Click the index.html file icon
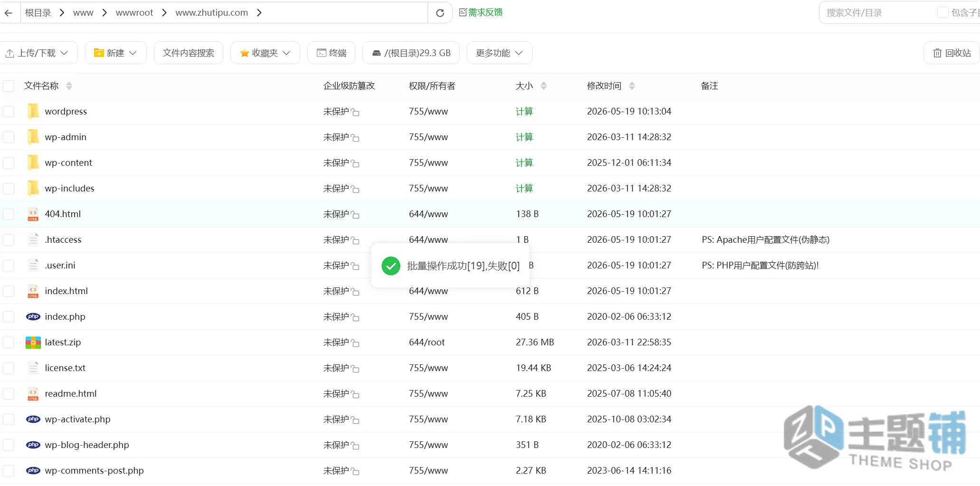 (33, 291)
